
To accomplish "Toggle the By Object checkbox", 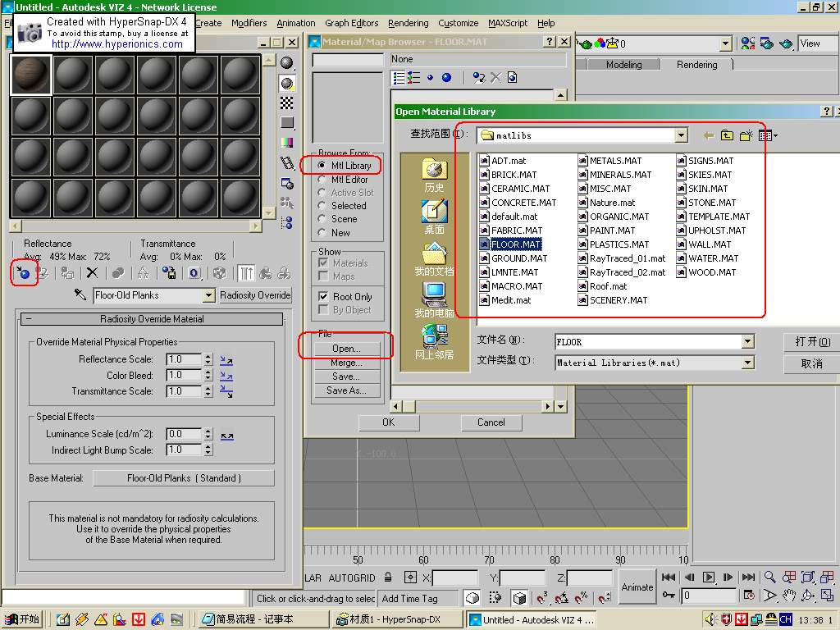I will click(x=323, y=309).
